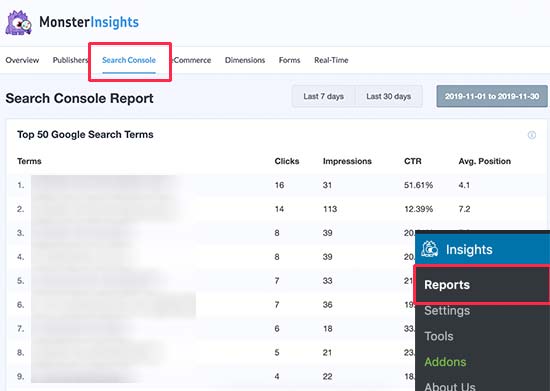The height and width of the screenshot is (391, 550).
Task: Switch to the Real-Time tab
Action: coord(331,60)
